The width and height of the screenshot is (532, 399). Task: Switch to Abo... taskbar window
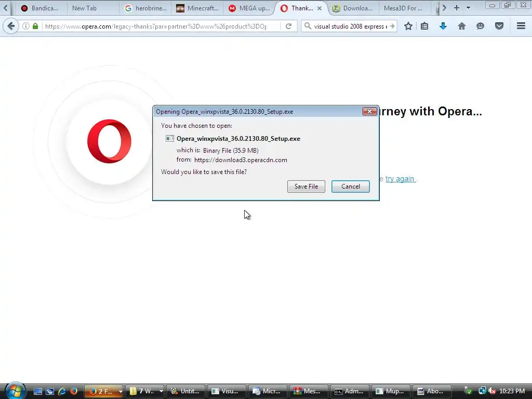(x=432, y=391)
